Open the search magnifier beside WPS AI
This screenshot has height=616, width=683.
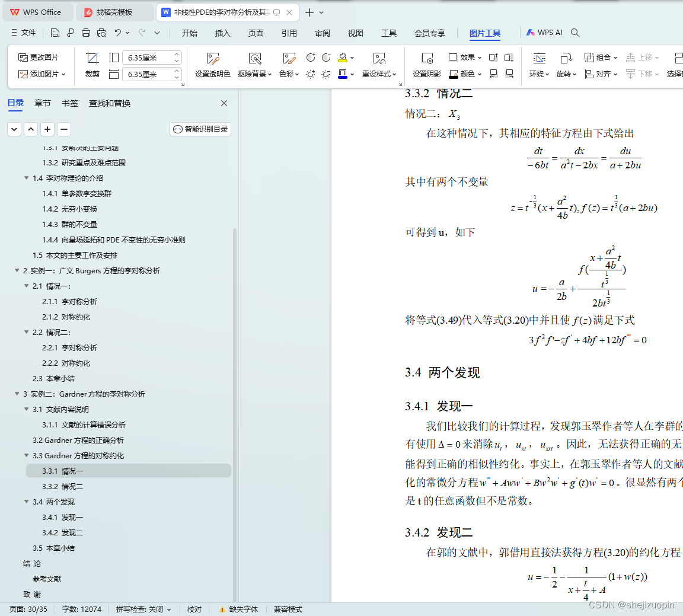click(576, 33)
